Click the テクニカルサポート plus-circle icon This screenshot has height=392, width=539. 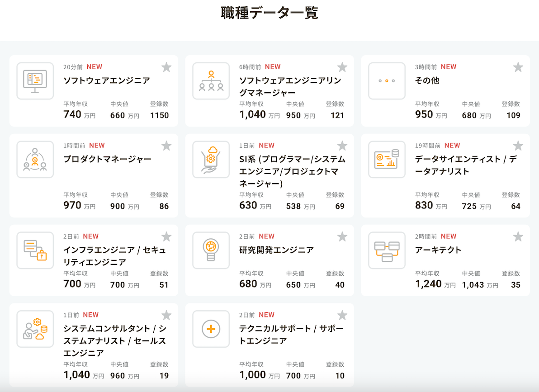[211, 329]
